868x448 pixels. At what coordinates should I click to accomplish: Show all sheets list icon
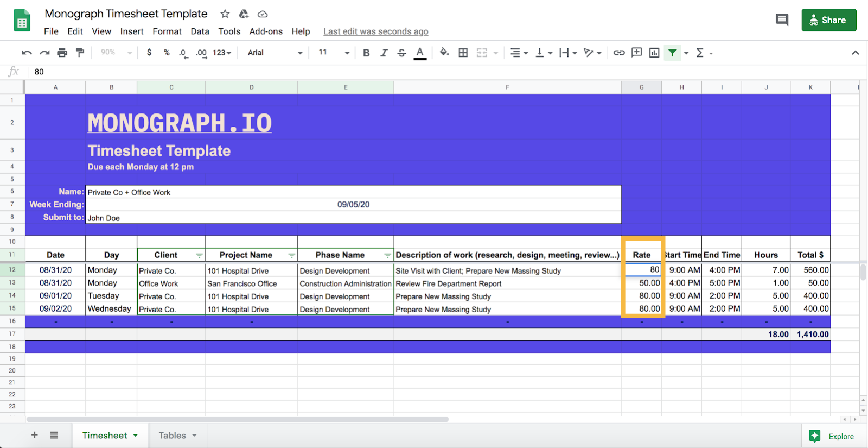pos(54,435)
